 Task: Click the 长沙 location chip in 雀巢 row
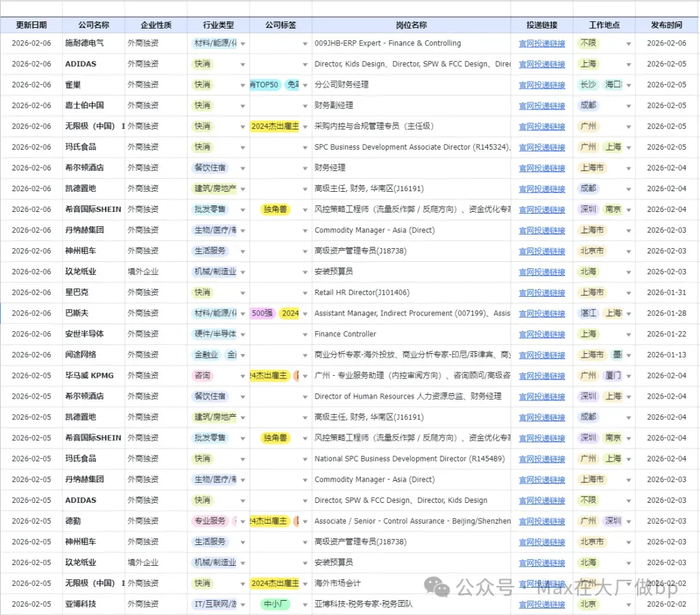588,85
